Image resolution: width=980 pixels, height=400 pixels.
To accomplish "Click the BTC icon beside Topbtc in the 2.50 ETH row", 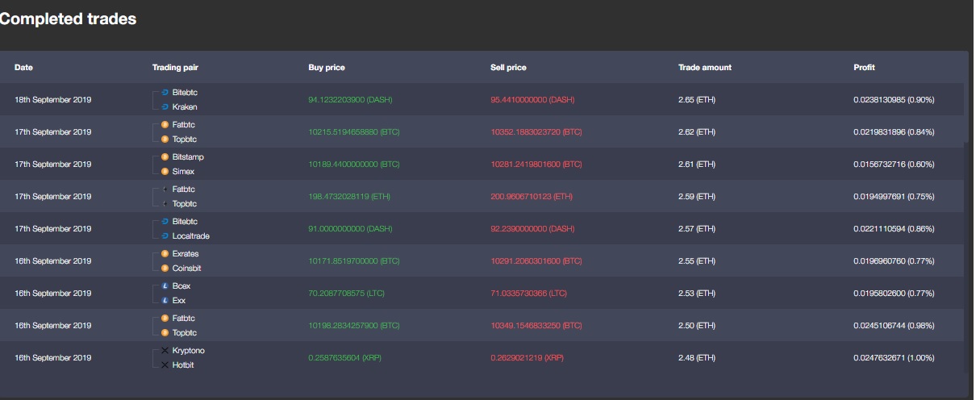I will (165, 333).
